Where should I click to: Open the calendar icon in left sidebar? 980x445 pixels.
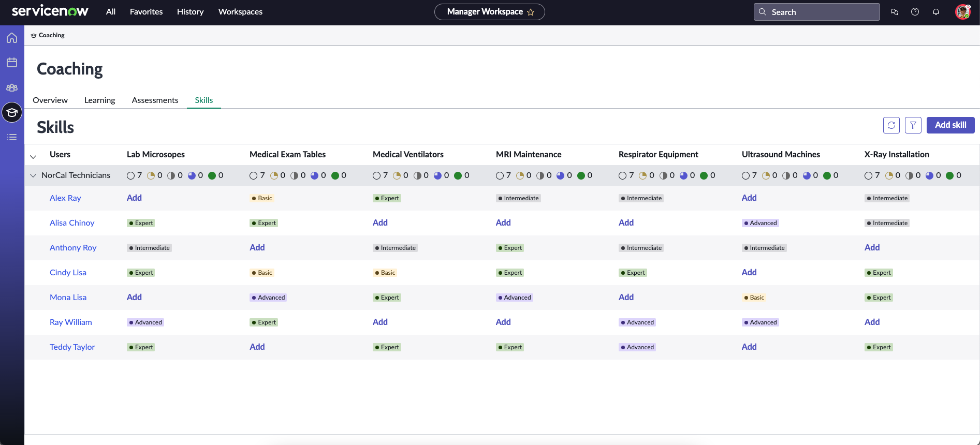click(x=12, y=63)
